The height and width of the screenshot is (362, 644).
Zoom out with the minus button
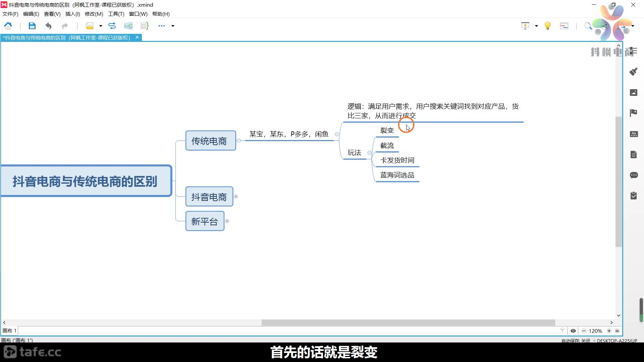click(x=584, y=331)
